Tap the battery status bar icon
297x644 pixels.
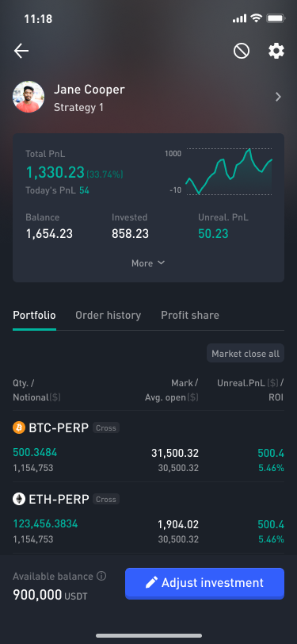(276, 18)
